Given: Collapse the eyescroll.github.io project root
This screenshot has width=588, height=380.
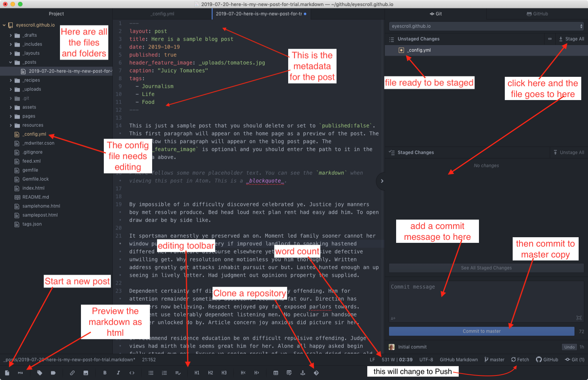Looking at the screenshot, I should 4,25.
